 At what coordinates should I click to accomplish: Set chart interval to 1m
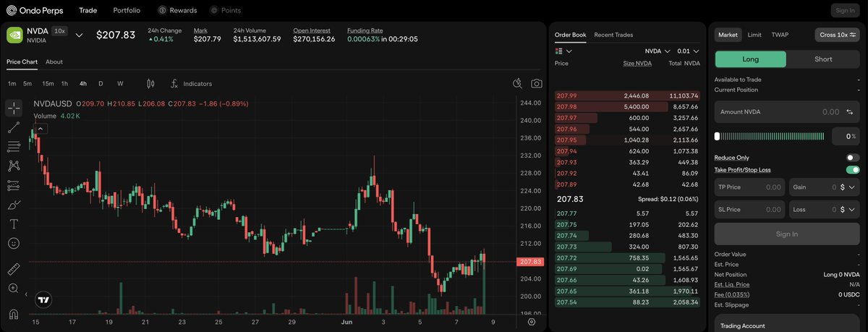12,84
